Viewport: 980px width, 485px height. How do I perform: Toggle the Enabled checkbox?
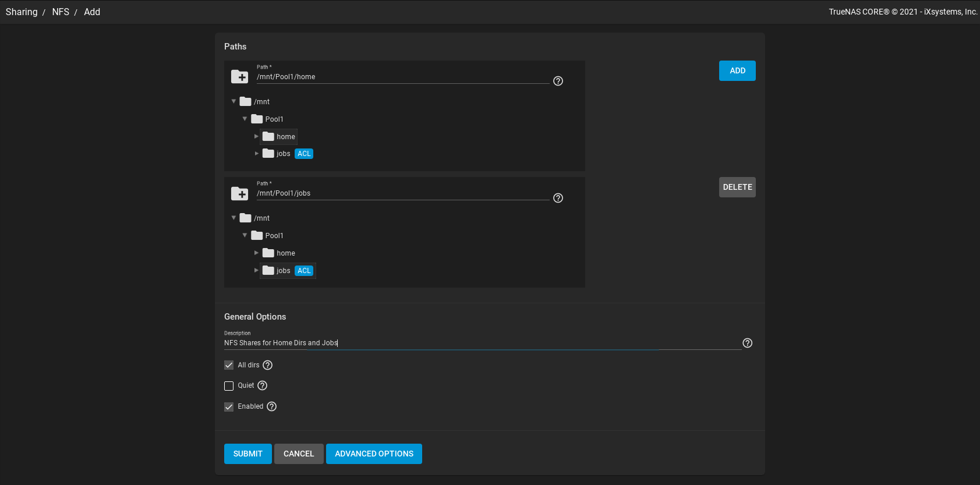pos(229,407)
